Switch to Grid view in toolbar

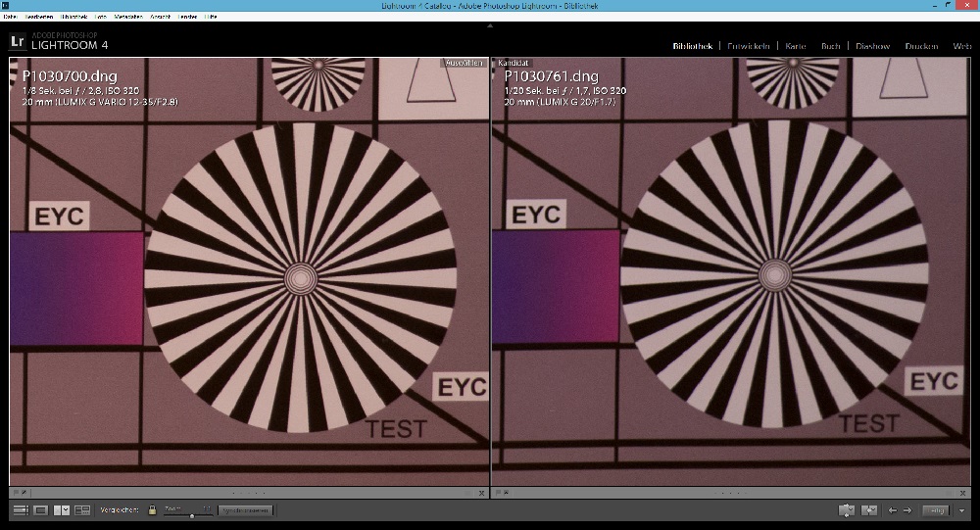21,510
